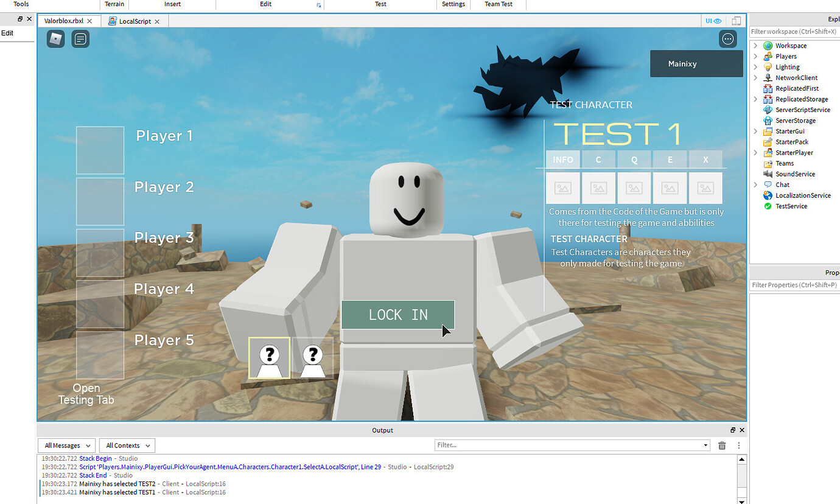Click the Roblox logo icon in the viewport

pyautogui.click(x=55, y=38)
